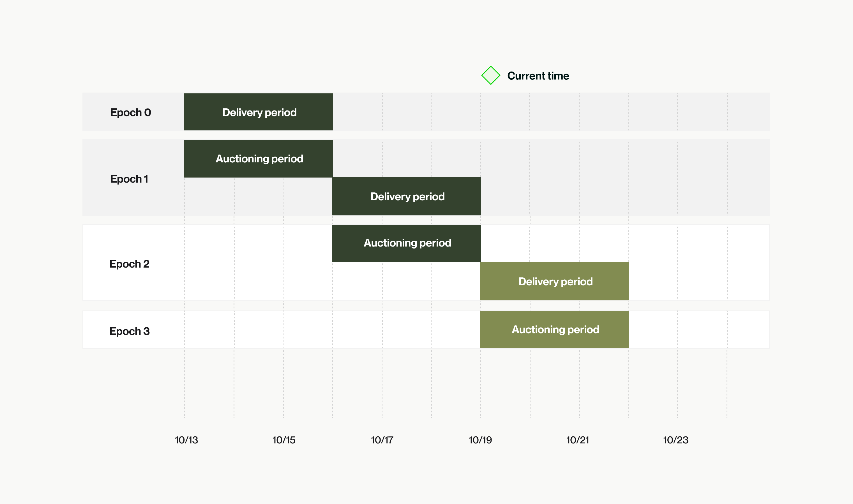Select the Epoch 0 Delivery period bar
The width and height of the screenshot is (853, 504).
(x=259, y=112)
